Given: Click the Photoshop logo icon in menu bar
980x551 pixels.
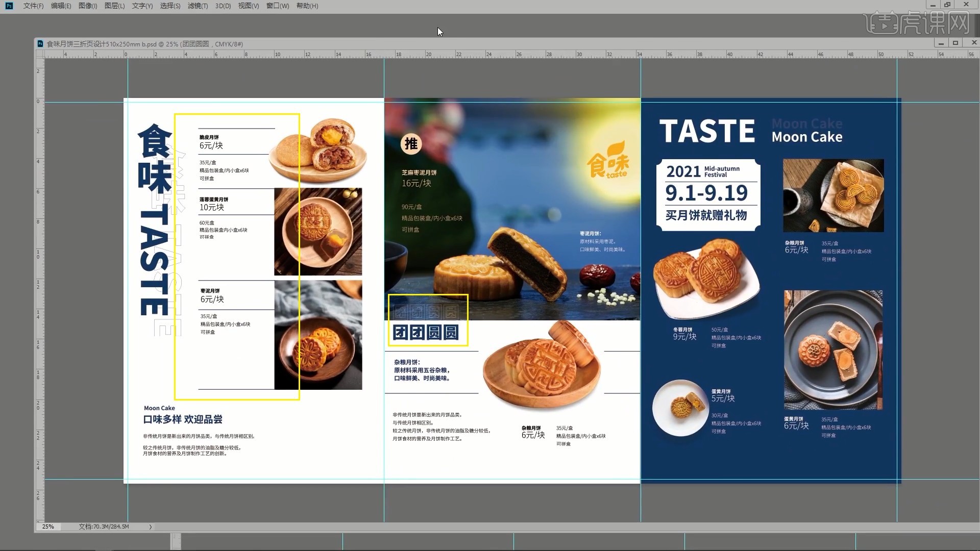Looking at the screenshot, I should (9, 6).
